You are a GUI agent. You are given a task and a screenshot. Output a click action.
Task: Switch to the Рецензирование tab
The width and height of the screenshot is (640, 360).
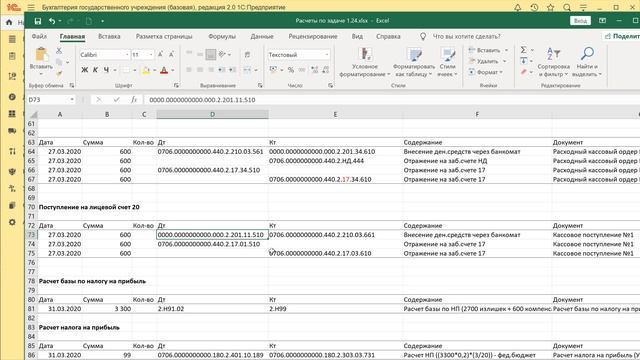click(x=313, y=36)
